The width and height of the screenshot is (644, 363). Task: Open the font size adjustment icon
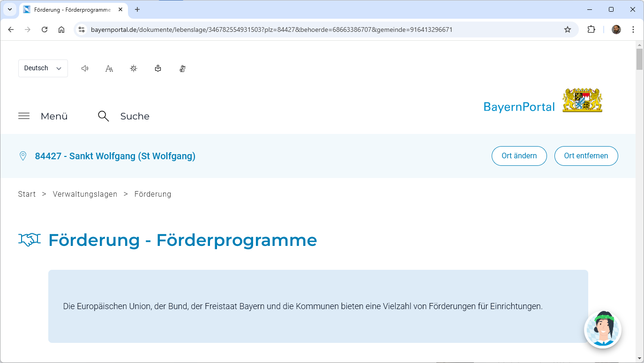pos(109,68)
